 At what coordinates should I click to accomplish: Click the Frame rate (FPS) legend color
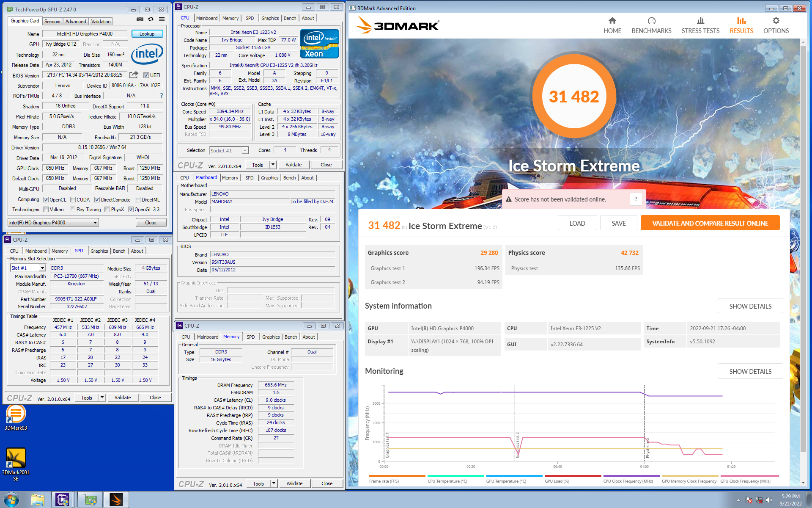click(x=397, y=476)
